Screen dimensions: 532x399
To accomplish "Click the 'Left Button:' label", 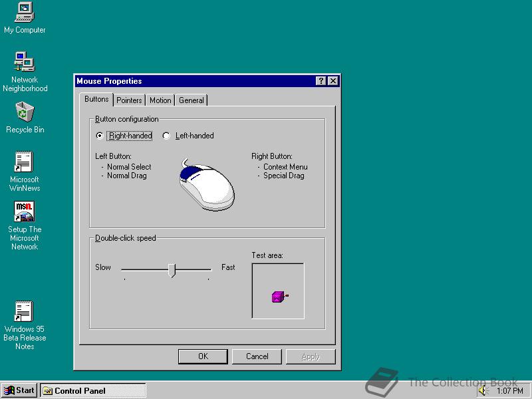I will [x=113, y=156].
